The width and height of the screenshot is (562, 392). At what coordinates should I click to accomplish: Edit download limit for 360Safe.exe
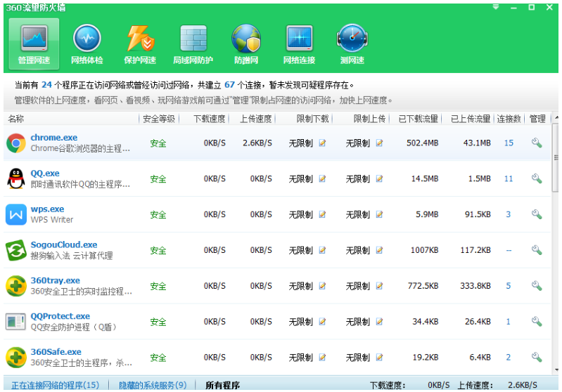click(322, 357)
